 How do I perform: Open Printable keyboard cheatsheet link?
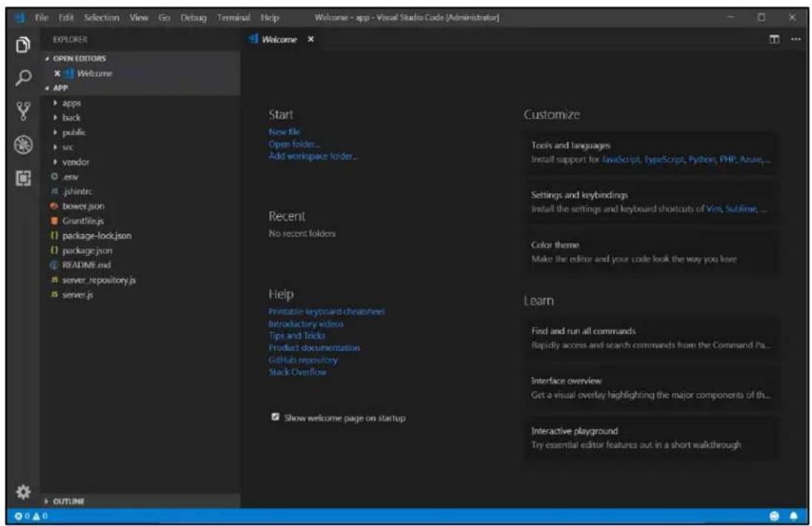pyautogui.click(x=326, y=312)
